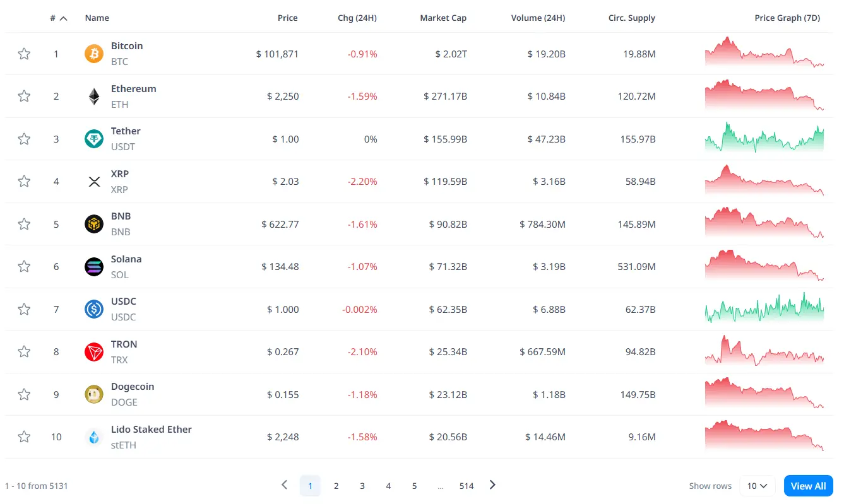Click the TRON red logo icon
This screenshot has width=844, height=504.
[94, 352]
